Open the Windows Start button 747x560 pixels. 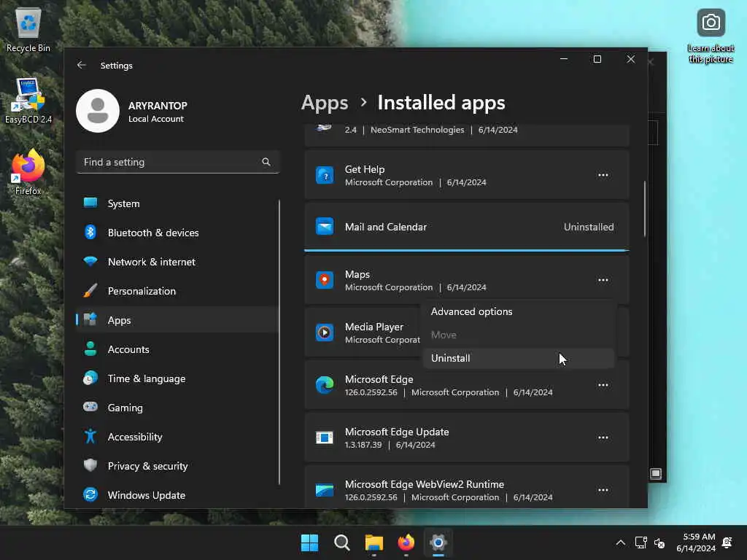click(309, 542)
